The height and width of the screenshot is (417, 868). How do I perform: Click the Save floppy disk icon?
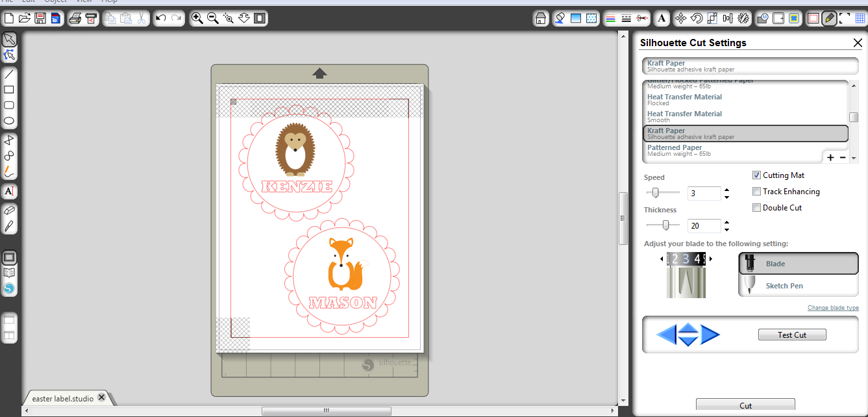[40, 18]
